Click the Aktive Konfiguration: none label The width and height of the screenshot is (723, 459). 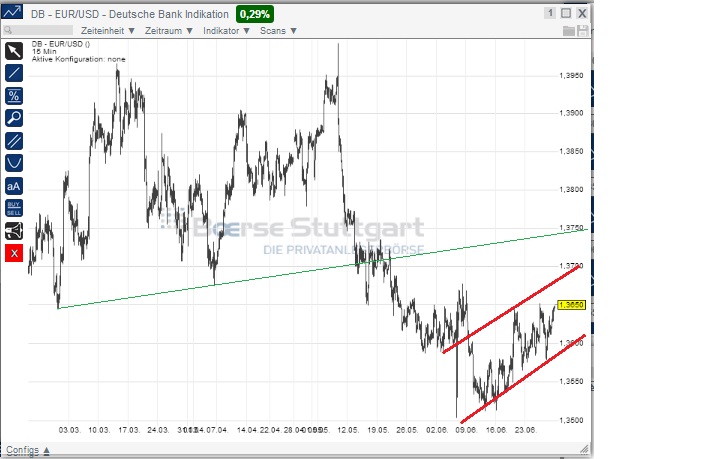click(78, 60)
